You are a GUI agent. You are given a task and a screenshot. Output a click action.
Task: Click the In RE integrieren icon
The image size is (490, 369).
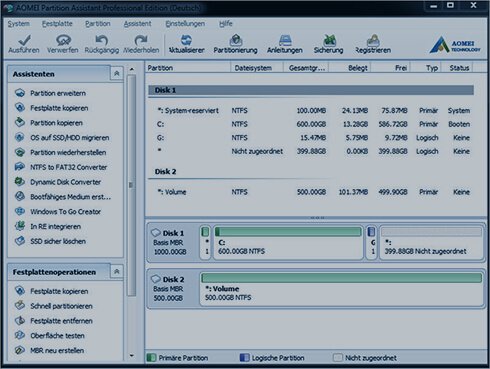[x=20, y=226]
